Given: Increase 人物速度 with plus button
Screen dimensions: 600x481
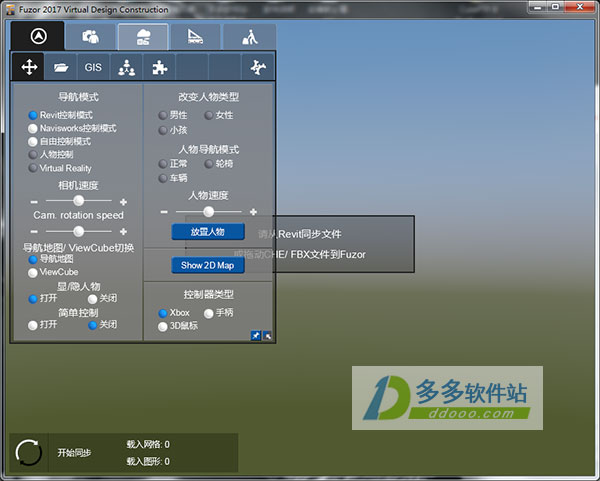Looking at the screenshot, I should point(253,212).
